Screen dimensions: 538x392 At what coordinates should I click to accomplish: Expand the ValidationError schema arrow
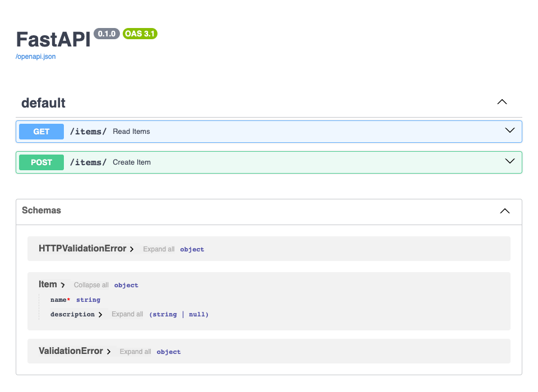(x=108, y=351)
